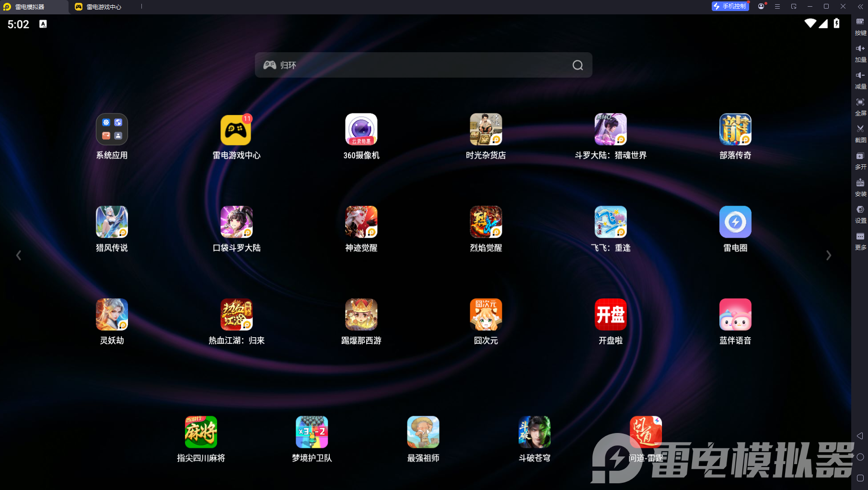The width and height of the screenshot is (868, 490).
Task: Launch the 灵妖劫 game
Action: (x=112, y=314)
